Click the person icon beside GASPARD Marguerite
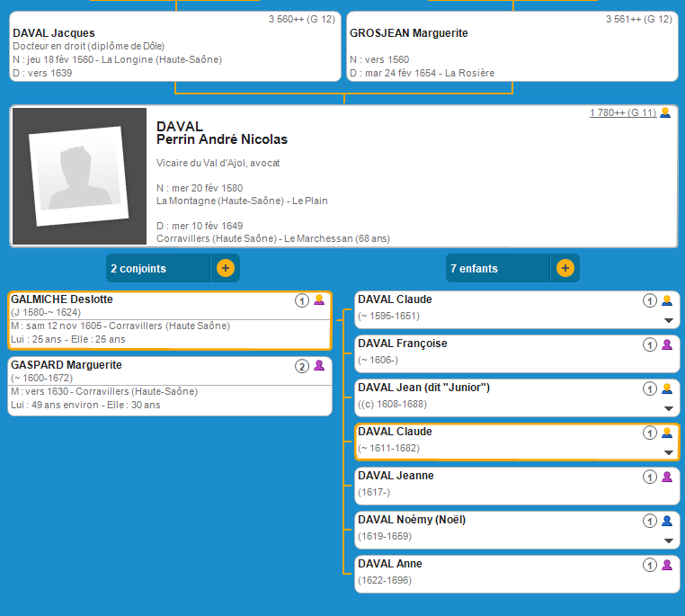Viewport: 685px width, 616px height. [x=319, y=366]
